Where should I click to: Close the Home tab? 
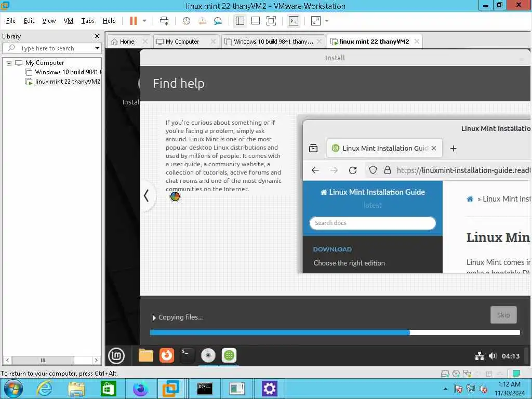point(145,42)
